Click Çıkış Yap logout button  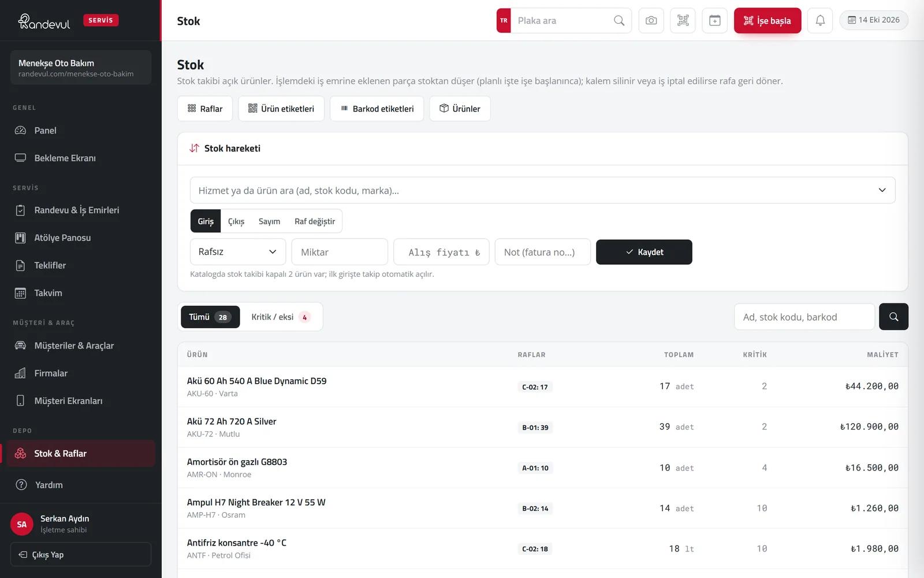tap(81, 554)
